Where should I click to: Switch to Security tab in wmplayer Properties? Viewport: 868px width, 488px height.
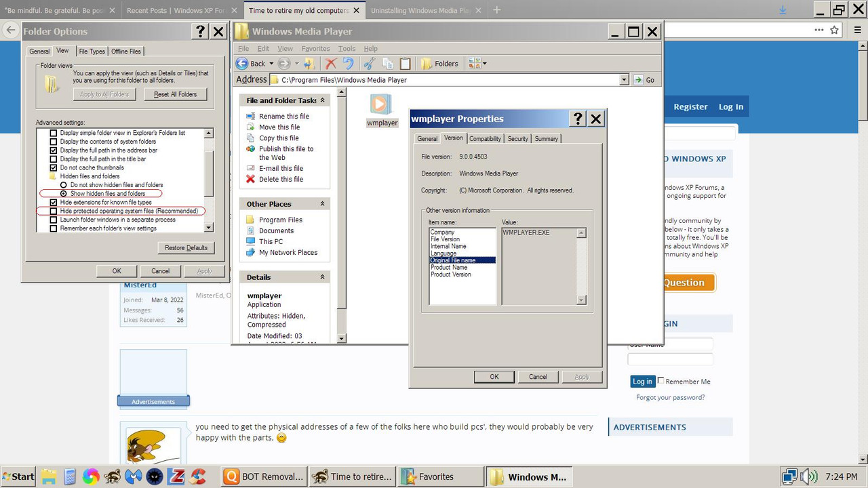pyautogui.click(x=517, y=139)
